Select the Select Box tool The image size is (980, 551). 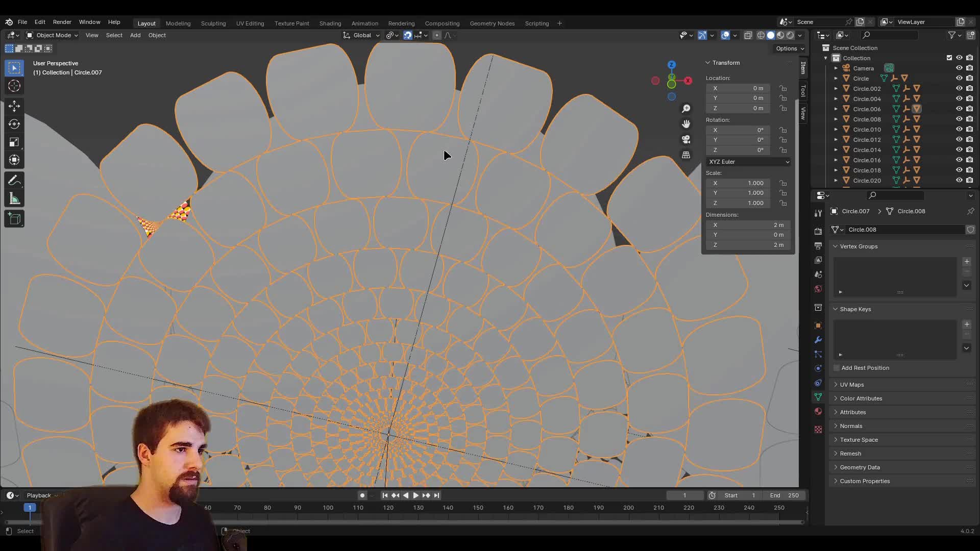pos(14,68)
